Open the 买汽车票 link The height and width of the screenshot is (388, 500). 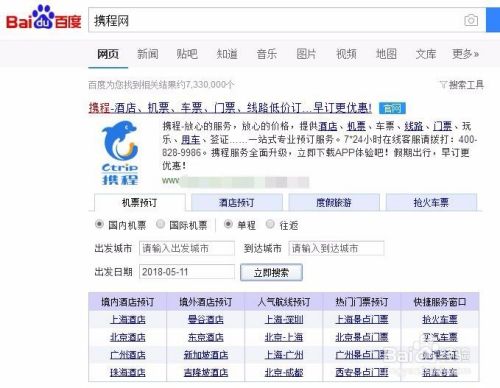440,337
